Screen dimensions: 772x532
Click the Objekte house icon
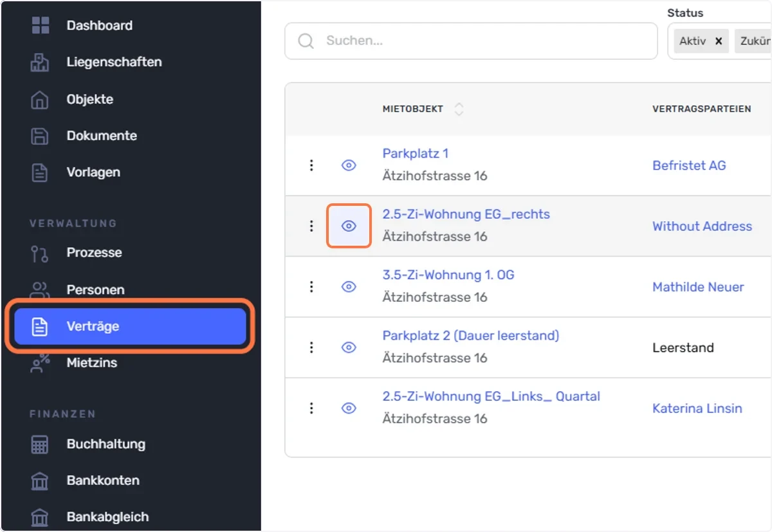tap(41, 100)
